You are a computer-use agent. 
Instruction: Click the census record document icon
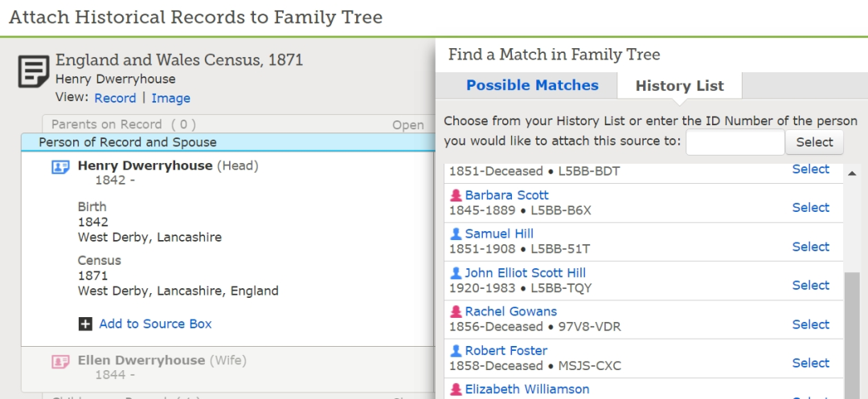click(34, 72)
